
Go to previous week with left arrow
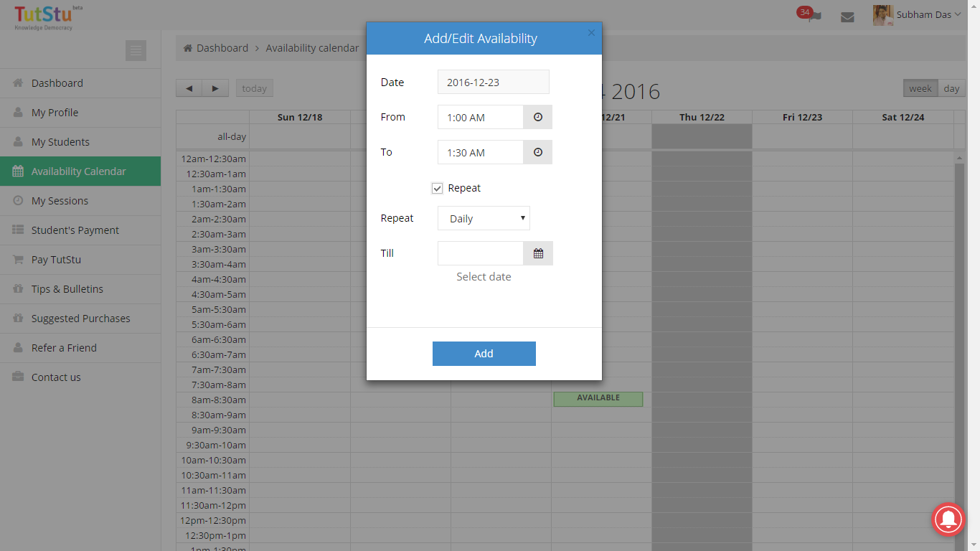point(189,88)
